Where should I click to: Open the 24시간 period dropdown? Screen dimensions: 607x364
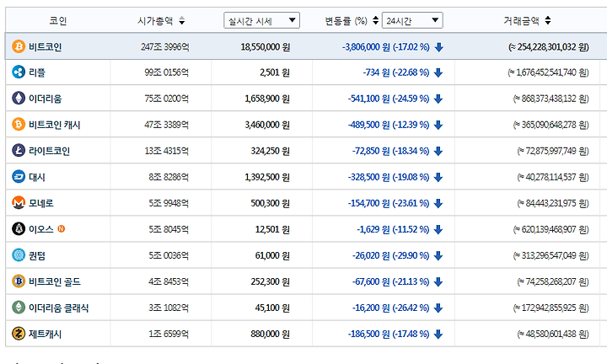412,20
